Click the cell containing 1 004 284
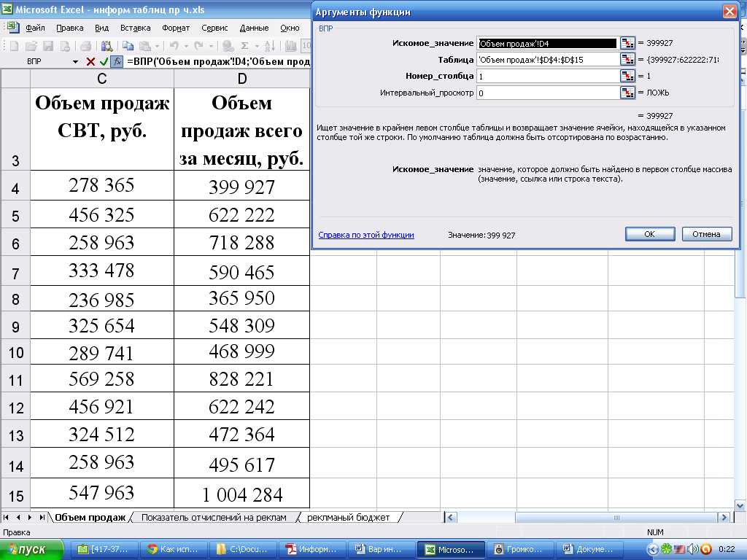This screenshot has height=560, width=747. point(242,494)
